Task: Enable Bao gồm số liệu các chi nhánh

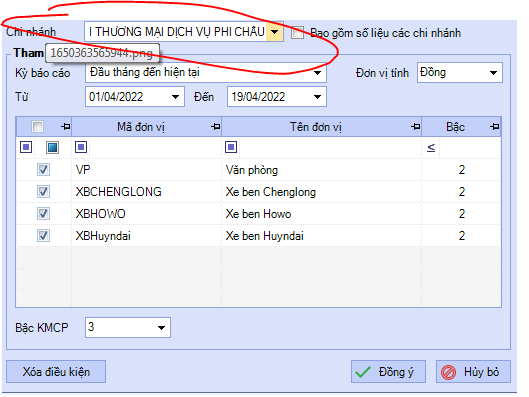Action: pos(297,33)
